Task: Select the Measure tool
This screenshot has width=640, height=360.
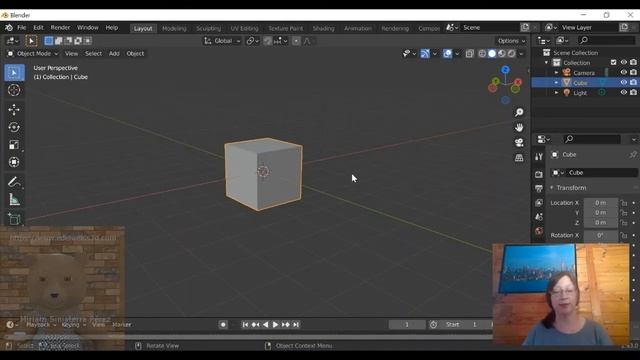Action: click(14, 200)
